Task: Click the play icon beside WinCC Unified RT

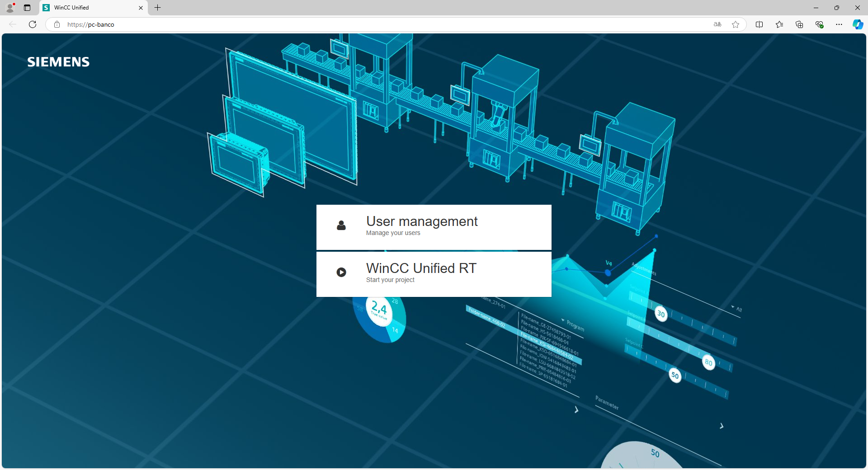Action: tap(341, 272)
